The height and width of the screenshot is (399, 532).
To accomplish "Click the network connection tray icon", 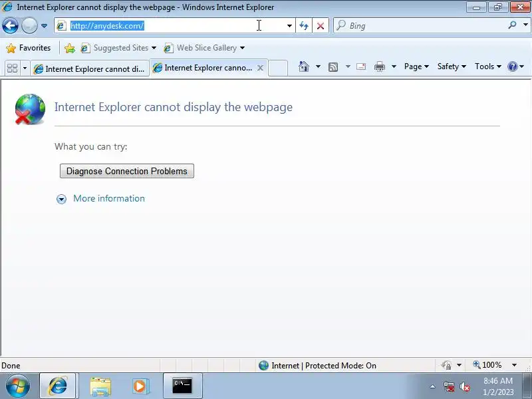I will point(449,386).
